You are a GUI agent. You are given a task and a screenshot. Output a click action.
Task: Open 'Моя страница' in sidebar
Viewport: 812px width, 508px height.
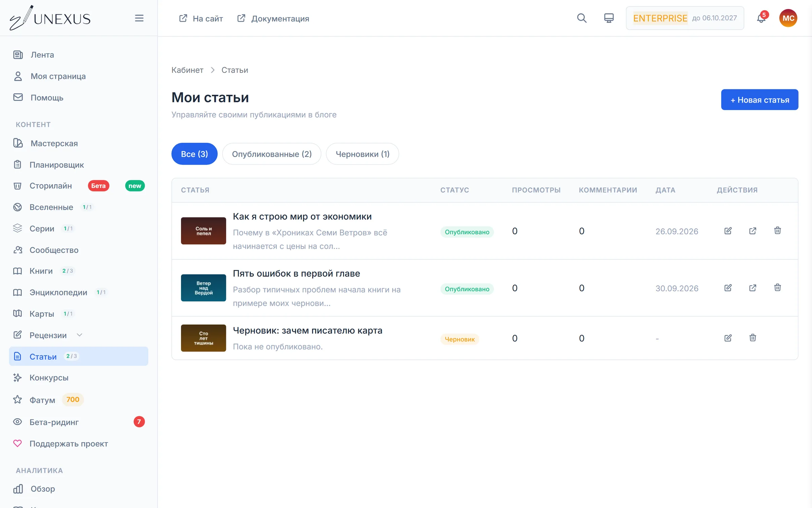point(78,76)
